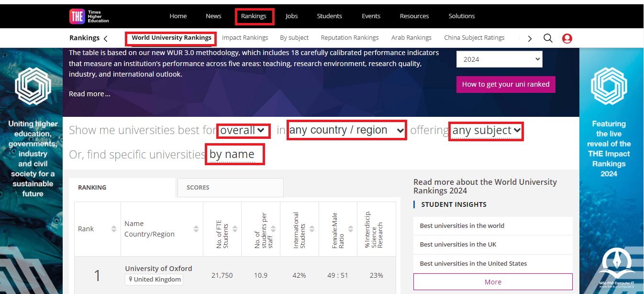
Task: Open News in top navigation
Action: point(213,16)
